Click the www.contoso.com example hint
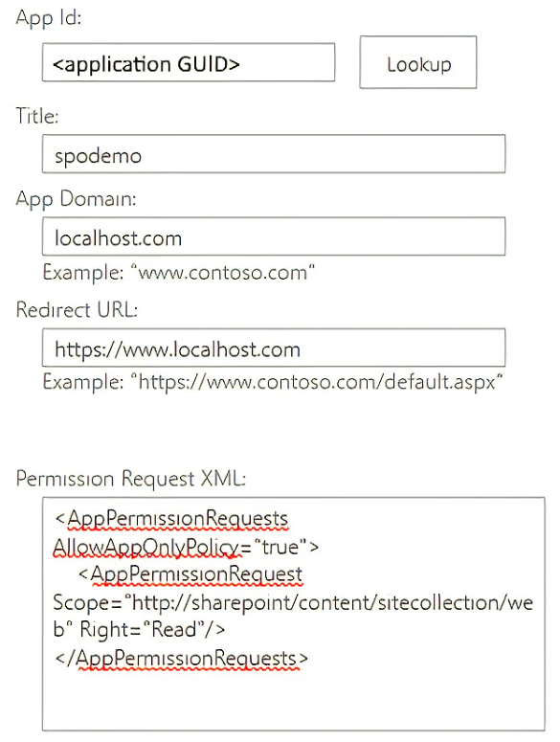 click(x=179, y=273)
